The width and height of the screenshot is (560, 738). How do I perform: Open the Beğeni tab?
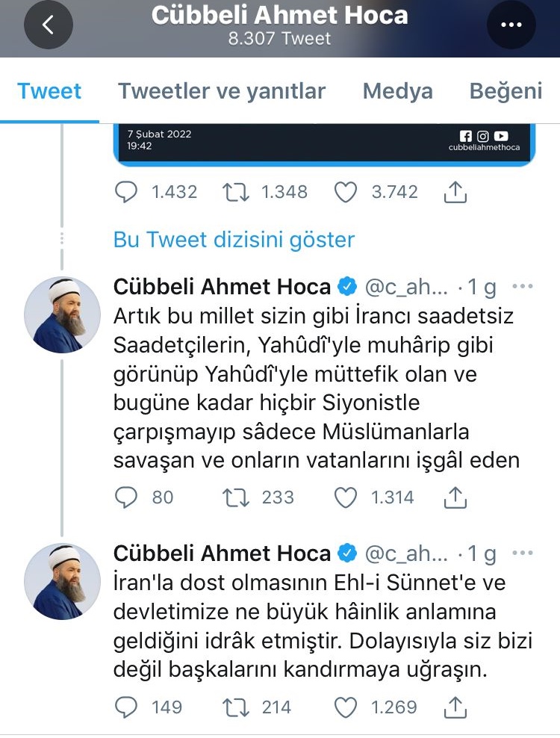(505, 91)
